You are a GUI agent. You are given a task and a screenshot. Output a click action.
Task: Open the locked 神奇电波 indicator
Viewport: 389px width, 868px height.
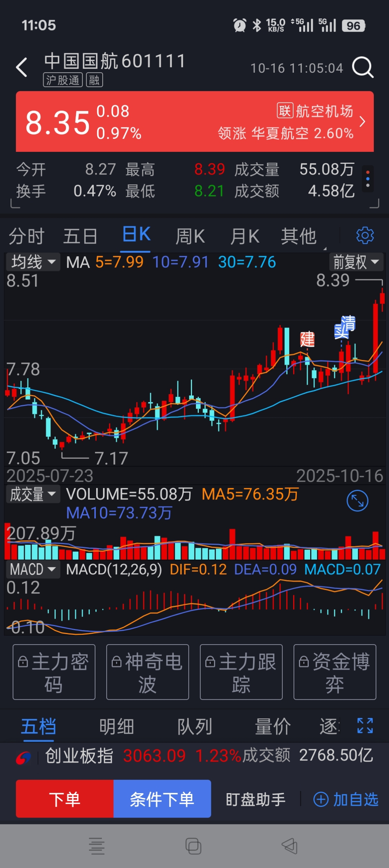[148, 672]
